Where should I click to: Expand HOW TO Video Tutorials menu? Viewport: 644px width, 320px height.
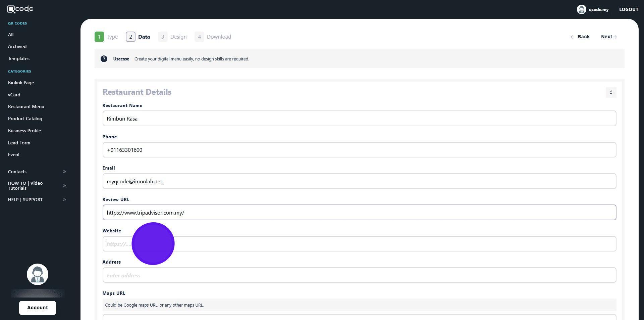[64, 186]
